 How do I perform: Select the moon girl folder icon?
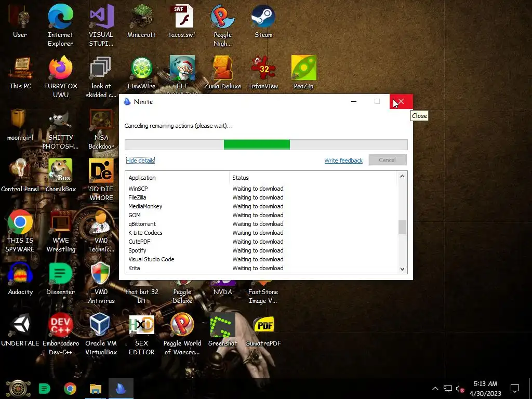pos(20,125)
